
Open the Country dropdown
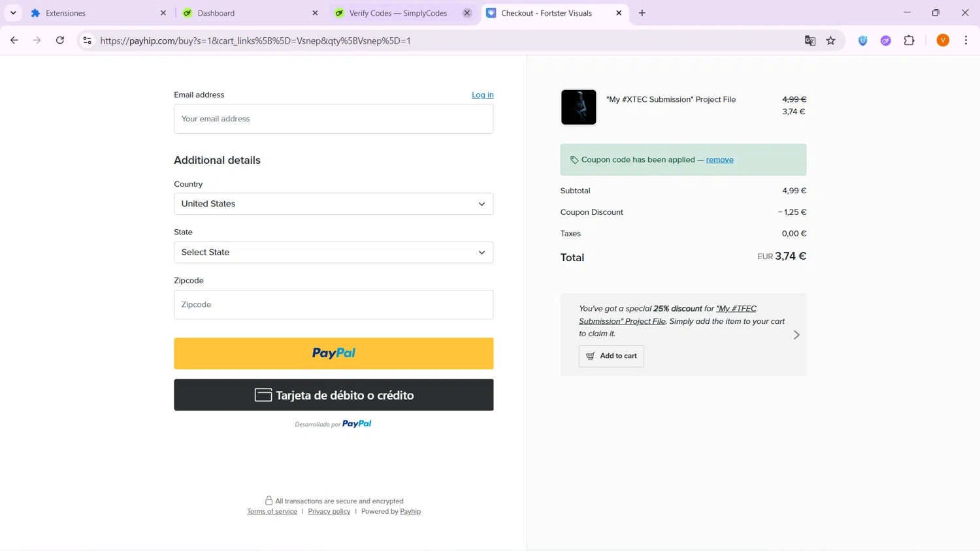pos(334,204)
